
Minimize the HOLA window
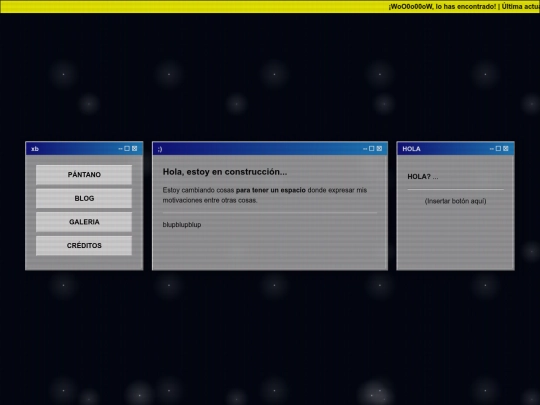point(492,149)
